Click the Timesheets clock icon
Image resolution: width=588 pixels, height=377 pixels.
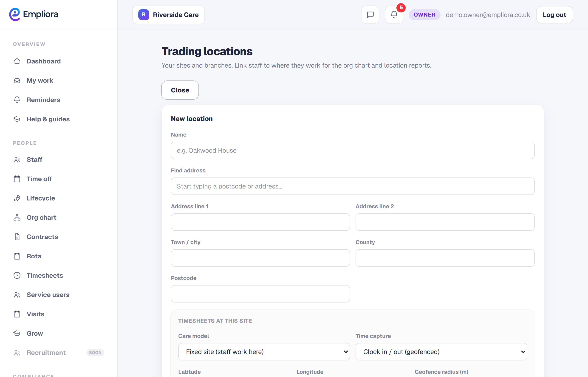[x=17, y=275]
